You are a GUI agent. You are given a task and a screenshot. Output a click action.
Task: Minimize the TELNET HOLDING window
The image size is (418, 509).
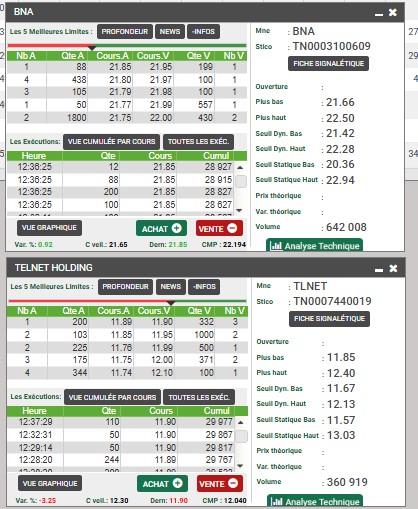pos(379,269)
